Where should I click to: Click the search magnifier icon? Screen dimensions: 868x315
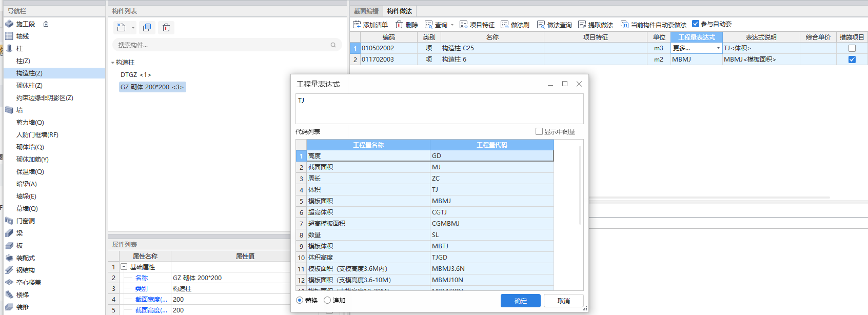333,45
